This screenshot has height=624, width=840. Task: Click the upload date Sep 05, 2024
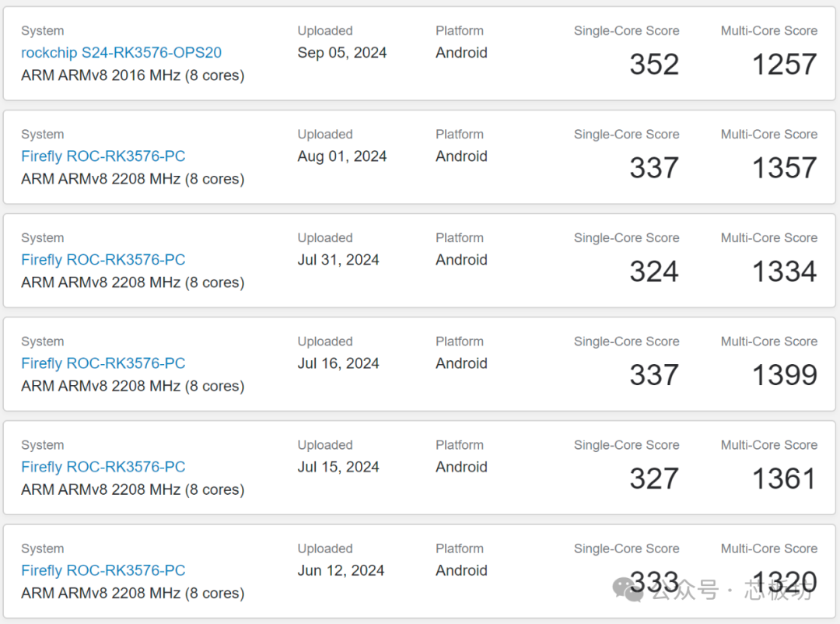[x=341, y=53]
